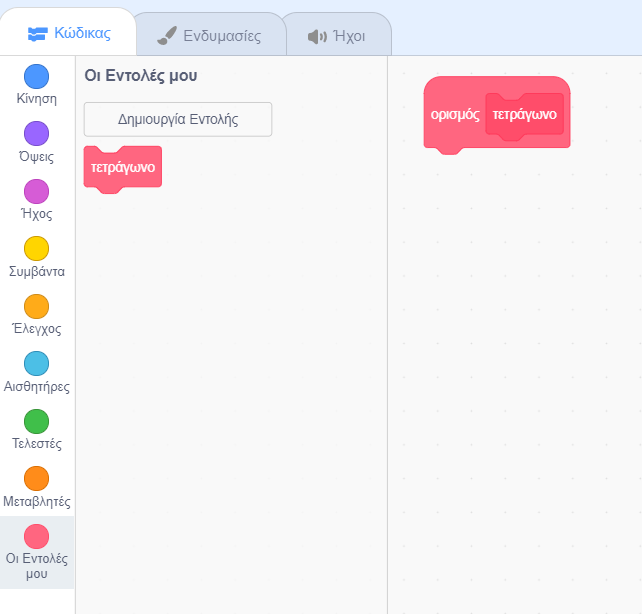Click the Συμβάντα category label
The height and width of the screenshot is (614, 642).
tap(36, 271)
